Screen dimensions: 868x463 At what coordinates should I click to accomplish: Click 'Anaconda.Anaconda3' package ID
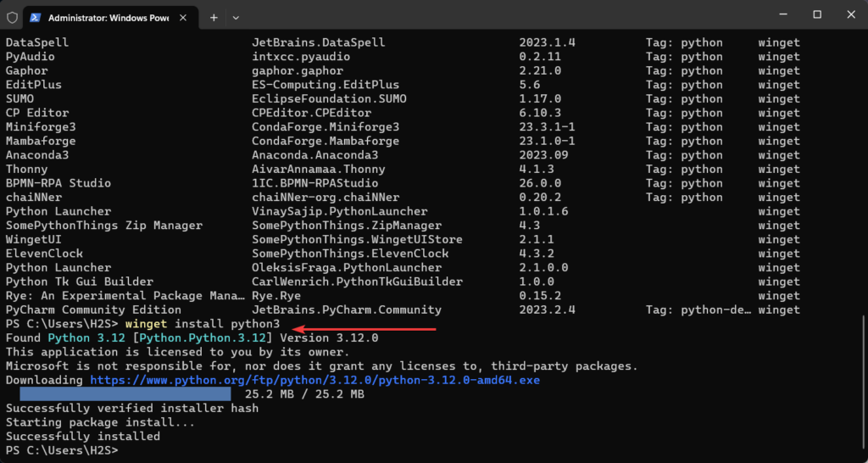[315, 155]
